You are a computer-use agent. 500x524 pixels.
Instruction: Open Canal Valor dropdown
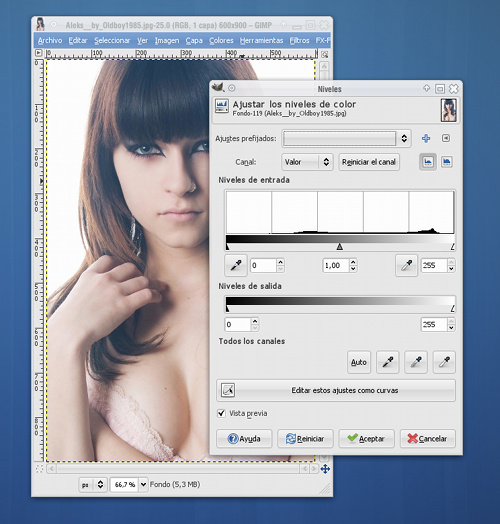click(x=307, y=162)
